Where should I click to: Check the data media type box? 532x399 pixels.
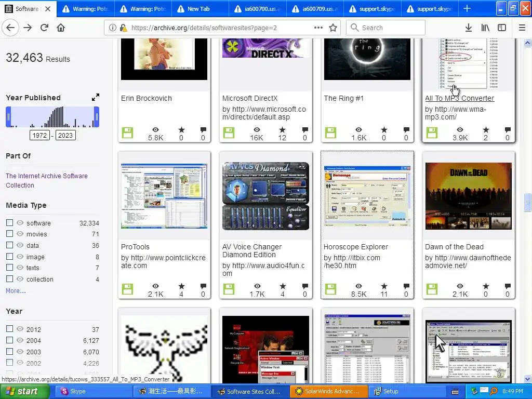click(x=9, y=245)
